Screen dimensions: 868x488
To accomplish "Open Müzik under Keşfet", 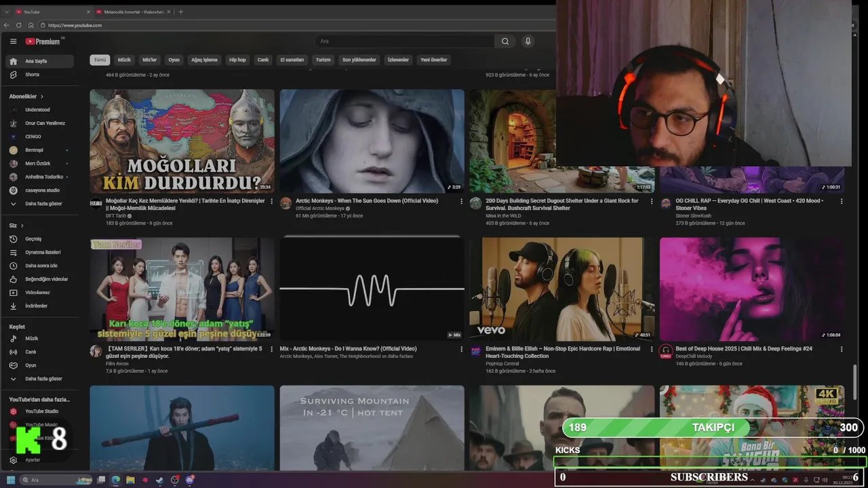I will (39, 338).
